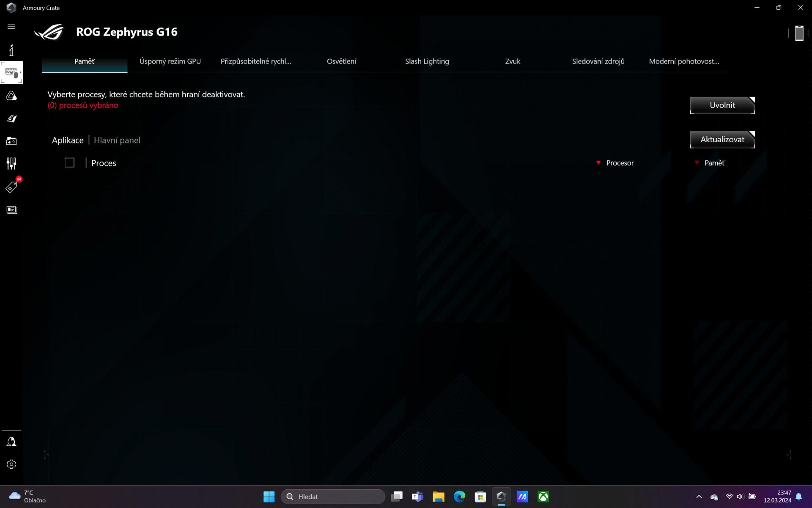
Task: Click the Aktualizovat button
Action: (722, 140)
